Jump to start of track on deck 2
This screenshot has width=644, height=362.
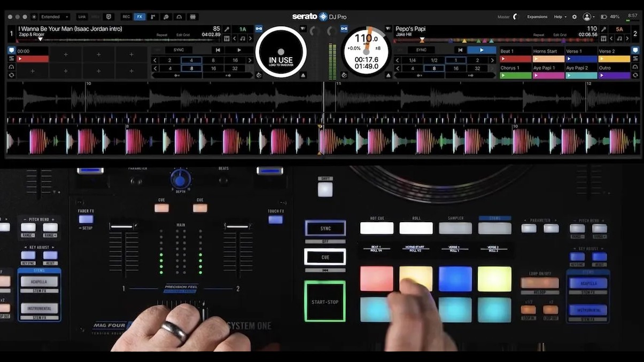[x=459, y=50]
